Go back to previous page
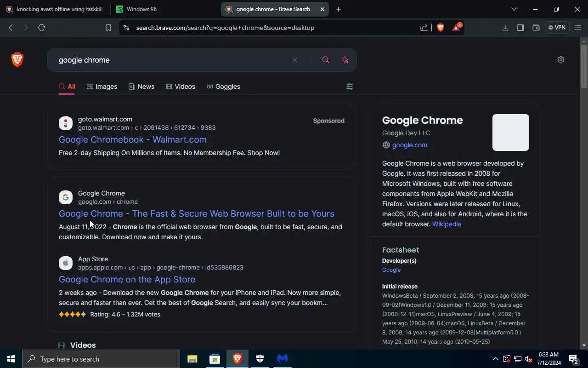 (11, 28)
